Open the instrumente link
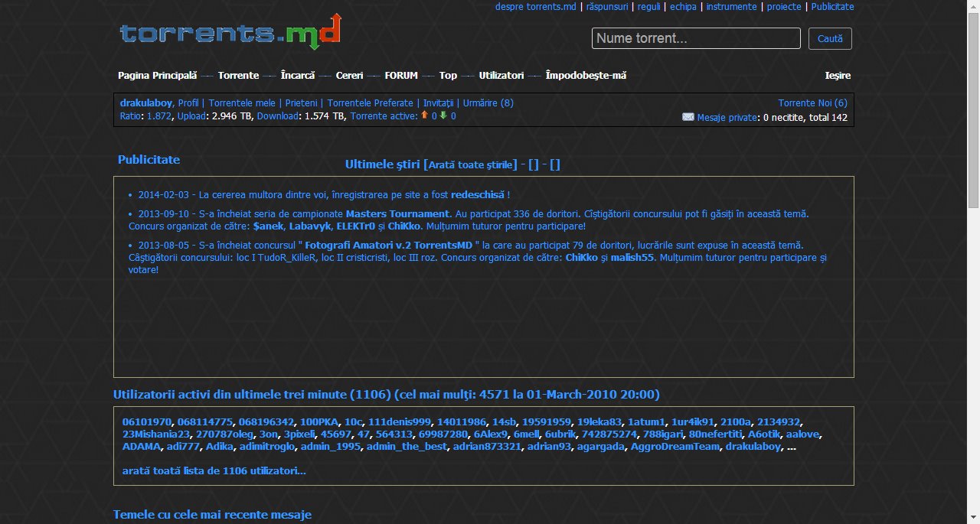980x524 pixels. (731, 7)
